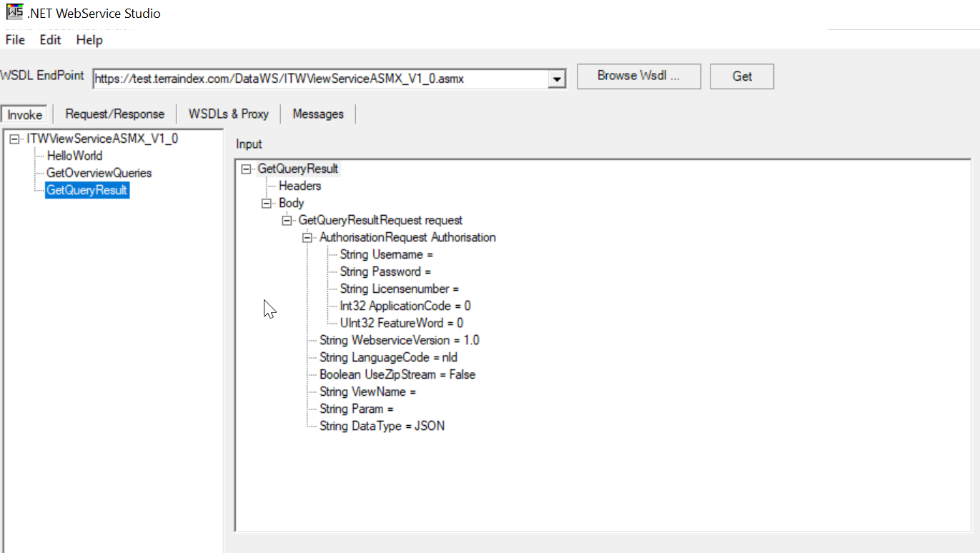980x553 pixels.
Task: Click the WSDL EndPoint label
Action: [42, 76]
